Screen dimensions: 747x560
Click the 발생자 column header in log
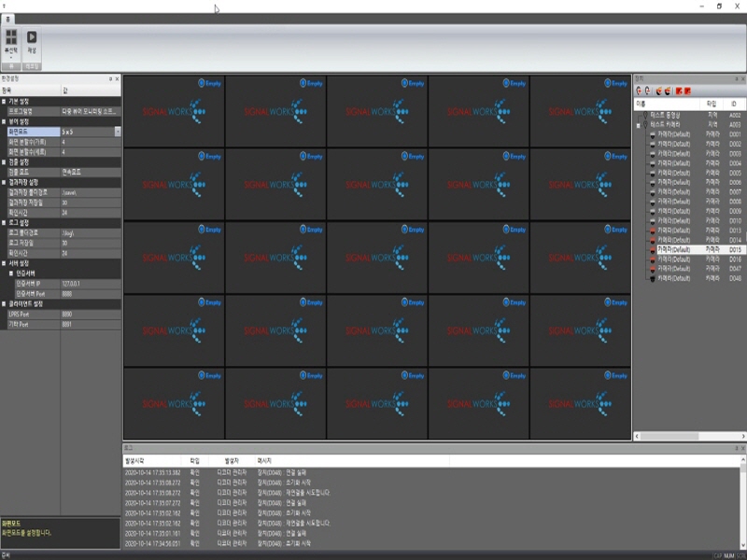232,461
